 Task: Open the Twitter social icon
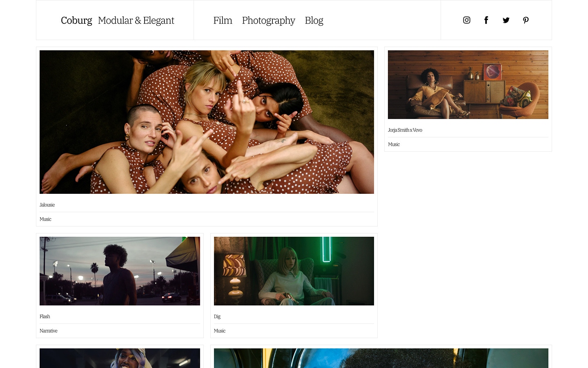point(506,20)
